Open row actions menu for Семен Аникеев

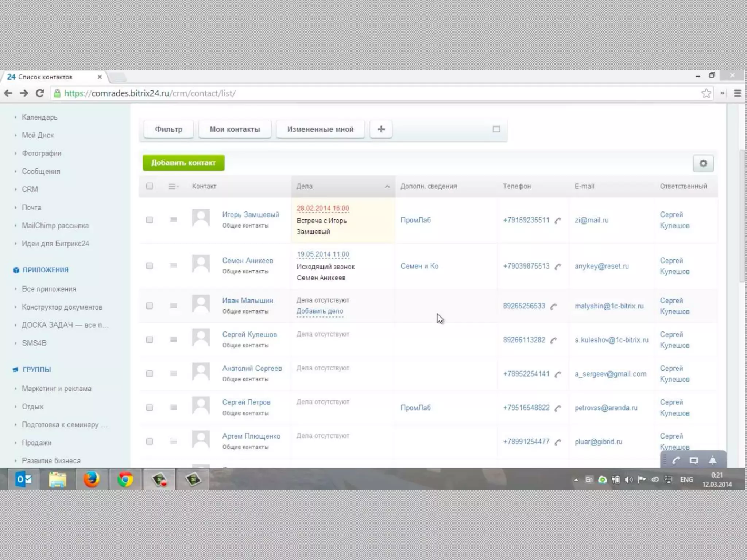[173, 266]
